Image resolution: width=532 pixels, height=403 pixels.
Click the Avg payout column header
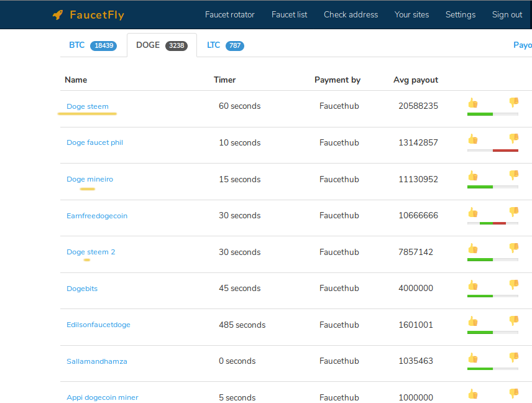(x=416, y=80)
